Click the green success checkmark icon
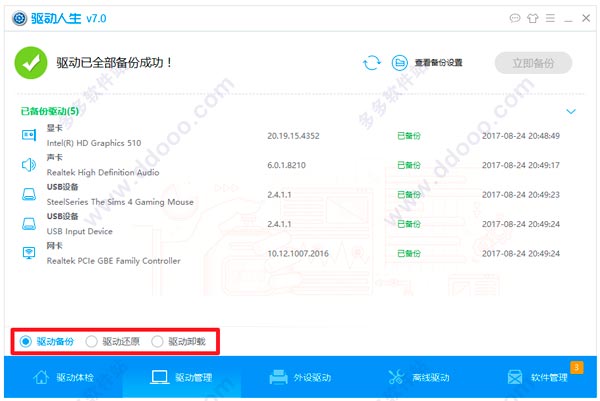Screen dimensions: 600x401 click(x=31, y=63)
